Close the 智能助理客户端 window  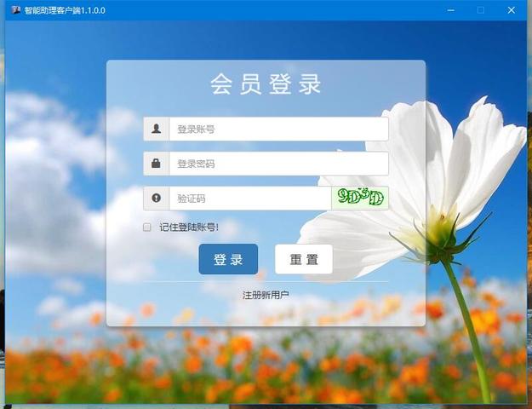512,10
